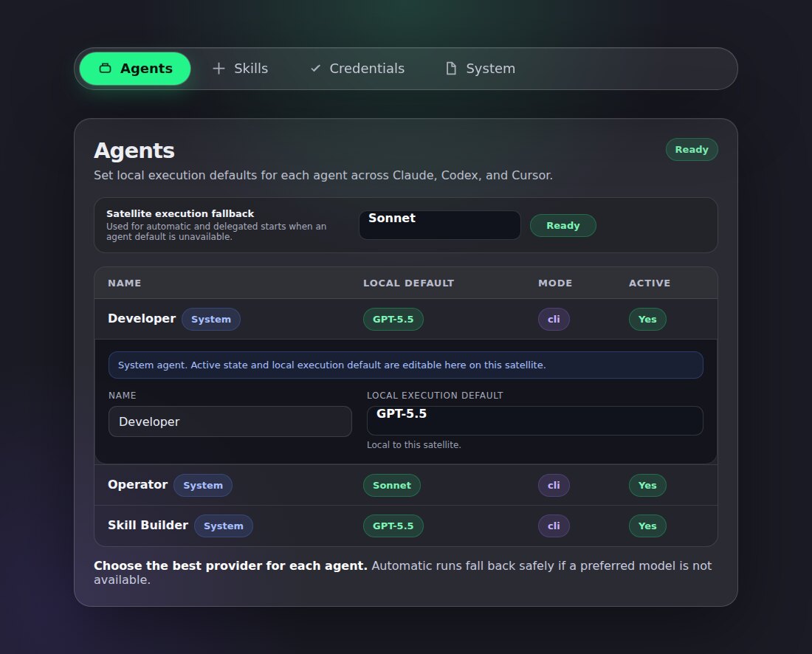Click the GPT-5.5 badge in Skill Builder row

[x=393, y=526]
